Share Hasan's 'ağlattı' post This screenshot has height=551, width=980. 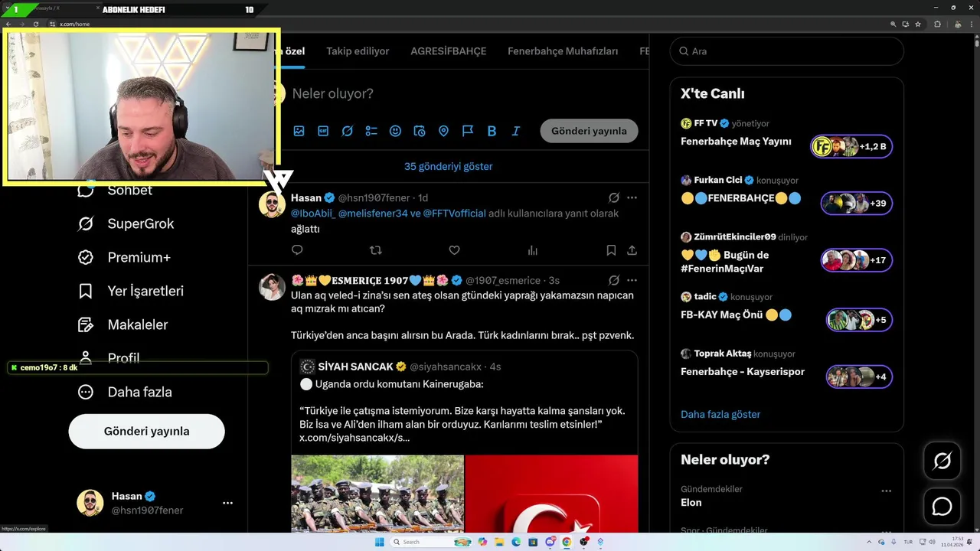point(632,250)
